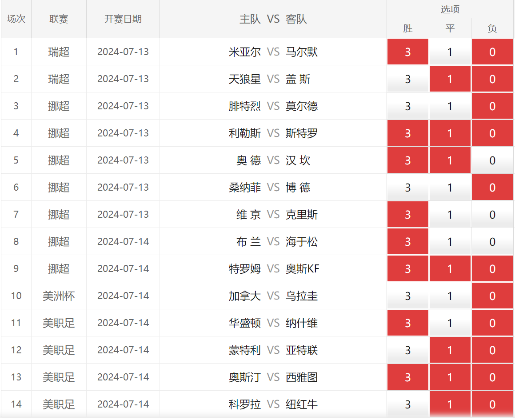Click league 美职足 in match 13 row
The height and width of the screenshot is (420, 515).
point(59,377)
